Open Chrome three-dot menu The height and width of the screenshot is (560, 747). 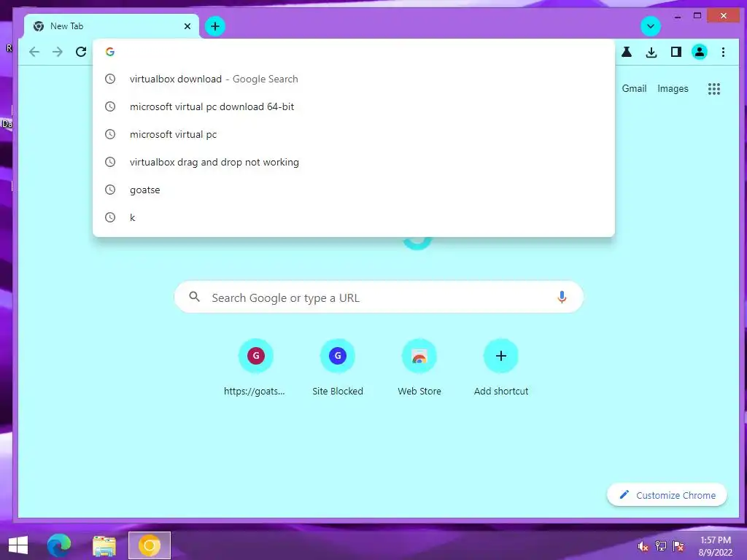(723, 52)
